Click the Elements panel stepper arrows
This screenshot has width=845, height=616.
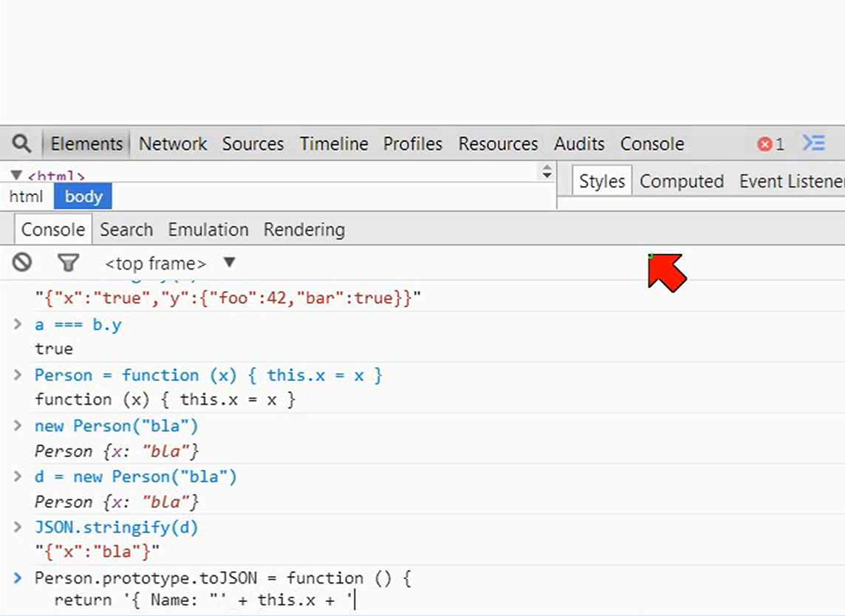[x=547, y=171]
